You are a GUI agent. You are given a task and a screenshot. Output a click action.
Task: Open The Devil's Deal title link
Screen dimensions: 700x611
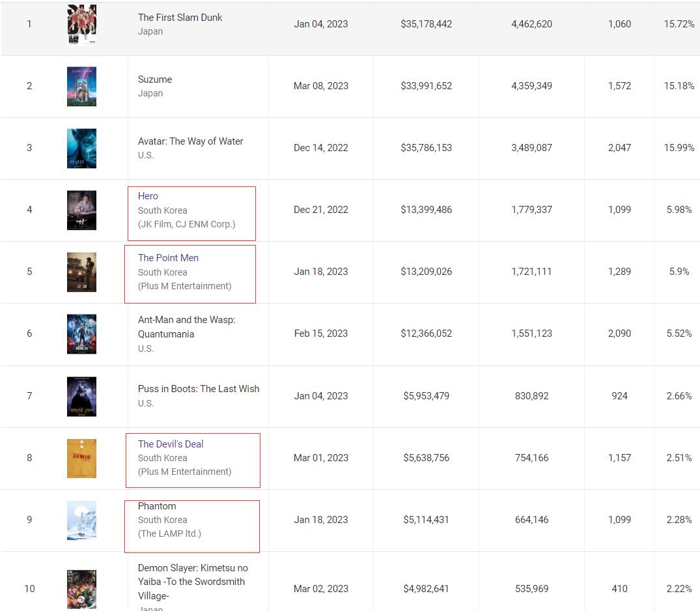[171, 444]
